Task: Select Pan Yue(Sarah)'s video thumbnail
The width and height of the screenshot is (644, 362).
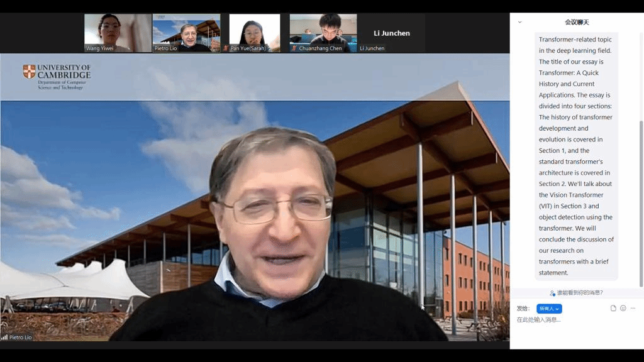Action: coord(254,31)
